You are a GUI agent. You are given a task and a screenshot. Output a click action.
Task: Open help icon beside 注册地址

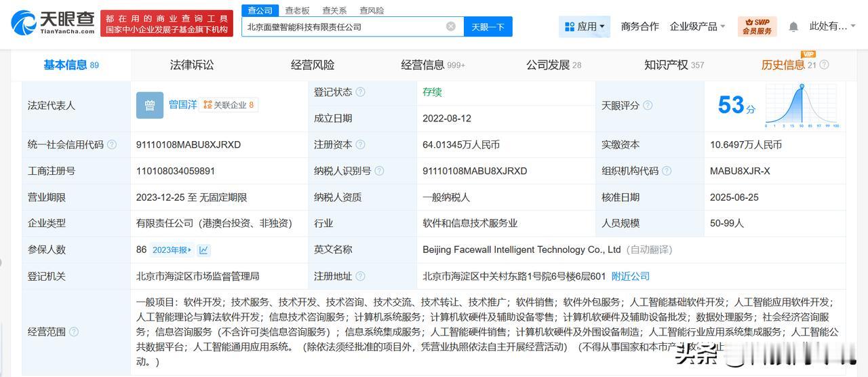360,276
